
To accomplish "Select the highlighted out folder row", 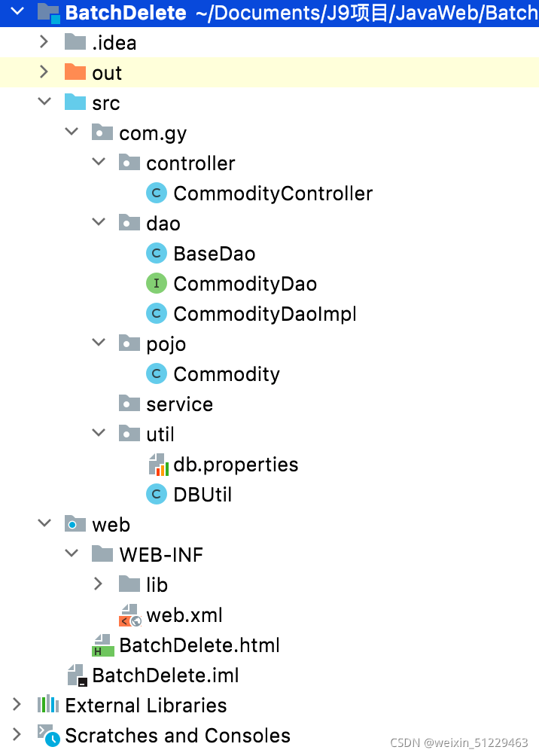I will (x=106, y=72).
